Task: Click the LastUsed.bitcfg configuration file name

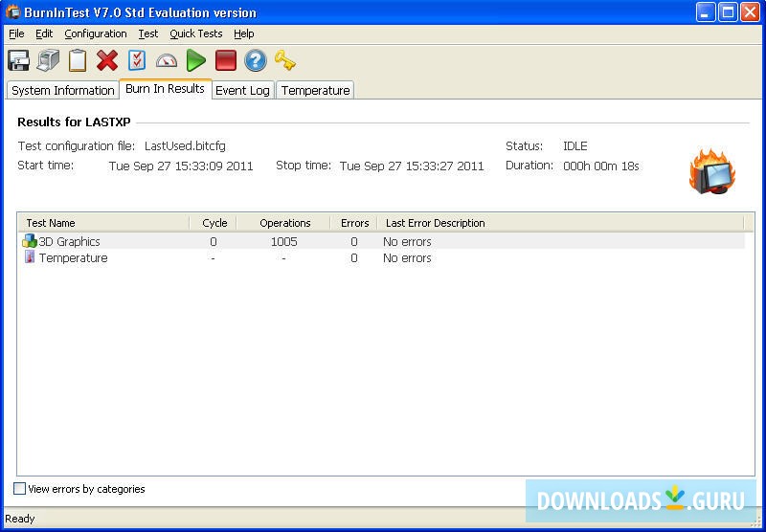Action: [185, 146]
